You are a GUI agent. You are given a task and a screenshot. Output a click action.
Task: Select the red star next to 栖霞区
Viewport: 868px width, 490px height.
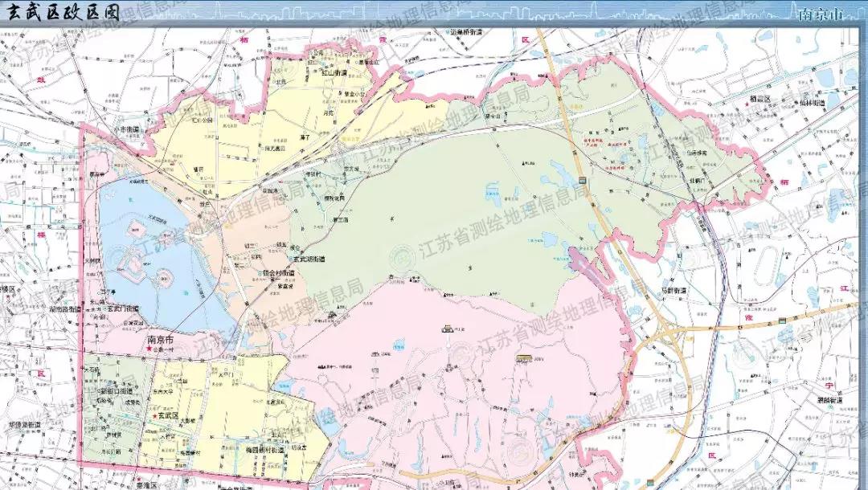[747, 106]
